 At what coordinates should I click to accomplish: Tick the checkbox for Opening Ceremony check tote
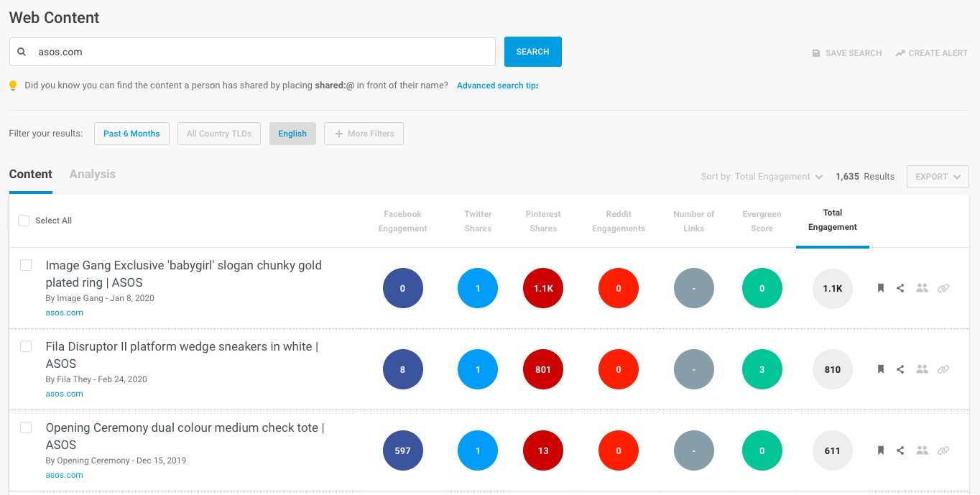tap(26, 427)
